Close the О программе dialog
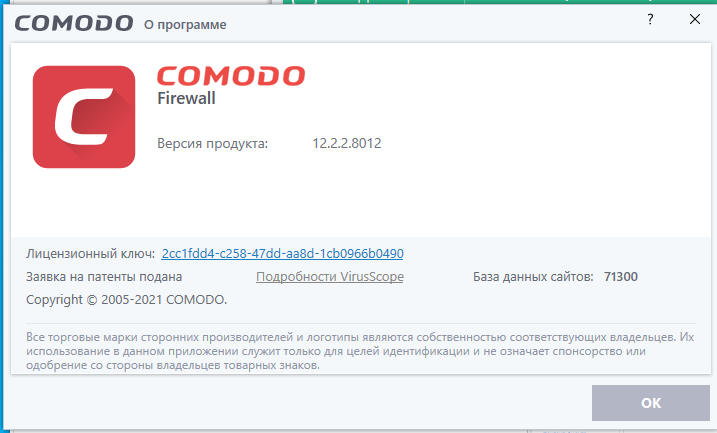 [695, 19]
